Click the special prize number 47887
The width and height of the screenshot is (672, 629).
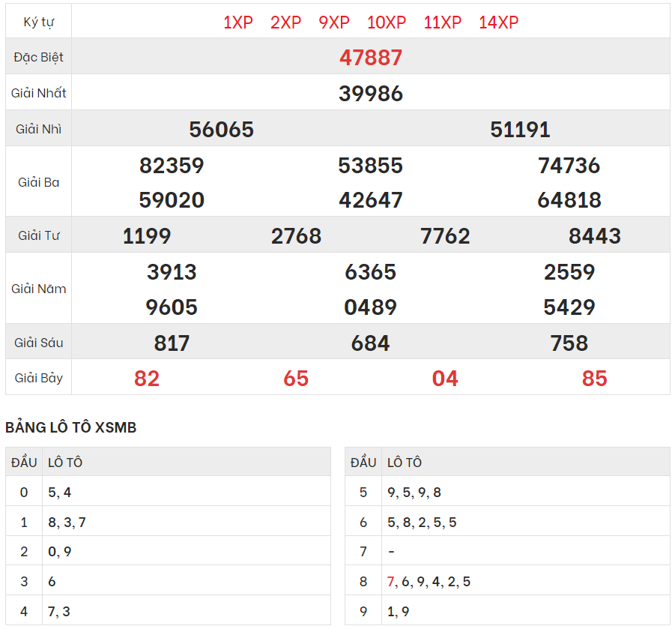pos(371,58)
